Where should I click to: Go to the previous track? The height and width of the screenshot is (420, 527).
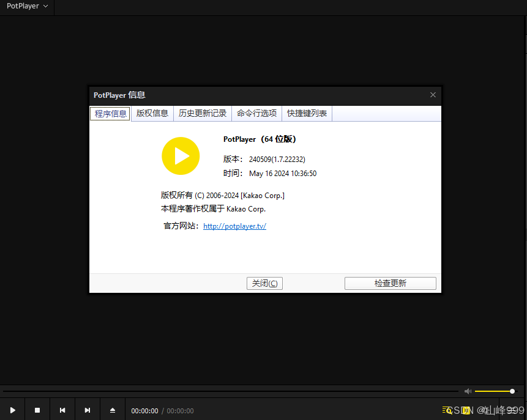pos(62,410)
